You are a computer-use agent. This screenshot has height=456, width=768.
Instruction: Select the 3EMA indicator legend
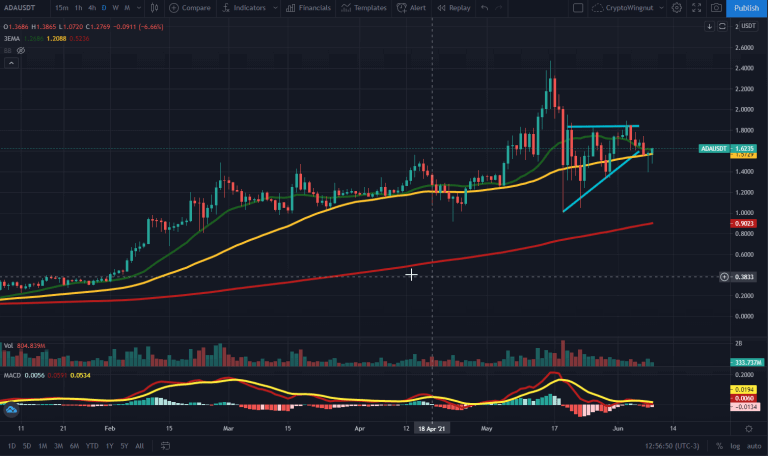pyautogui.click(x=12, y=38)
